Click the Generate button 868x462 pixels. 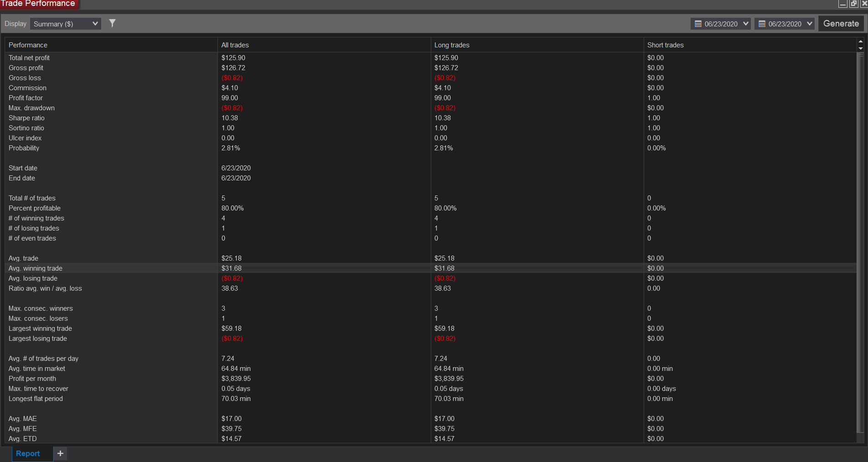[841, 24]
